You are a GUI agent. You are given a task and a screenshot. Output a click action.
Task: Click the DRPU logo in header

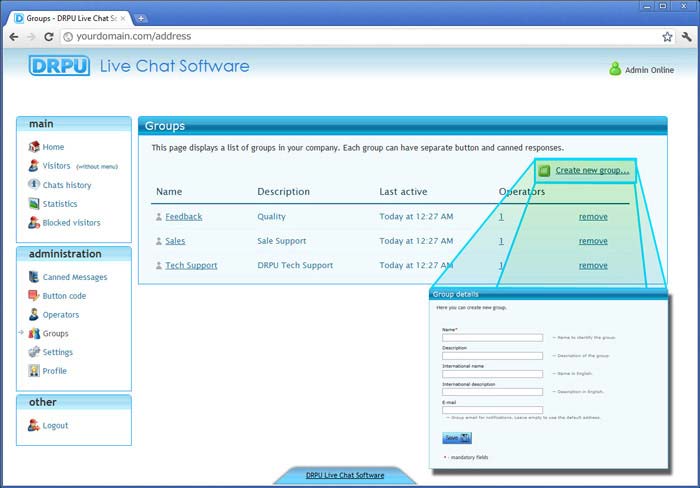click(59, 66)
